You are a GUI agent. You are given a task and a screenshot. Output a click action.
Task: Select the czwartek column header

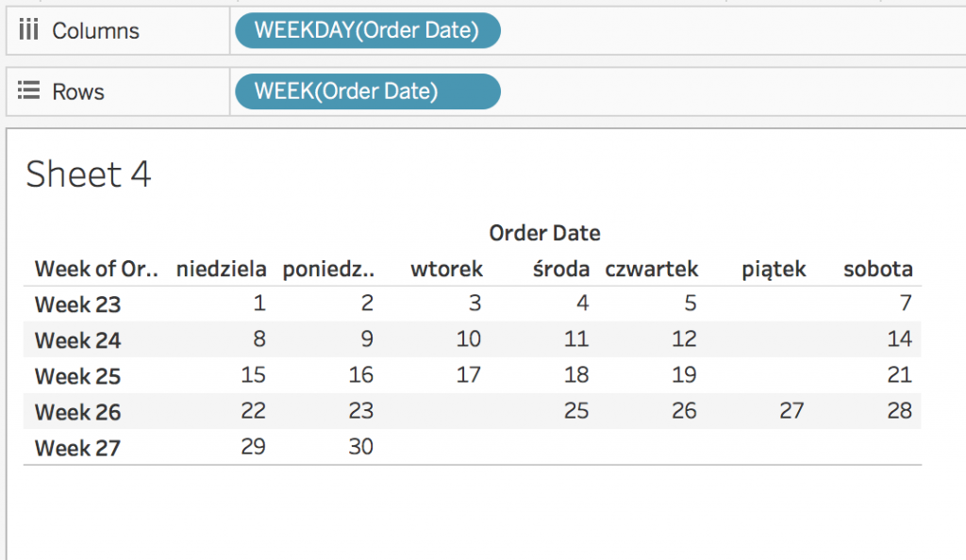click(x=652, y=269)
